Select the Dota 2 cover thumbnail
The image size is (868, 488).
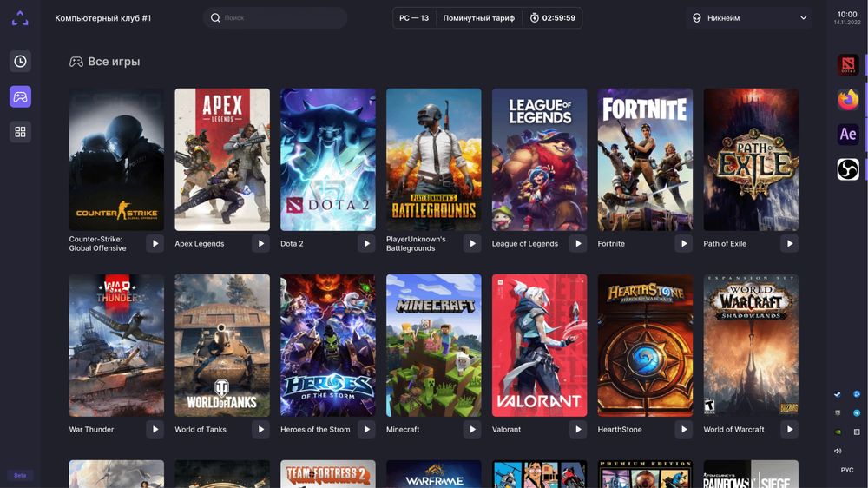pyautogui.click(x=328, y=160)
